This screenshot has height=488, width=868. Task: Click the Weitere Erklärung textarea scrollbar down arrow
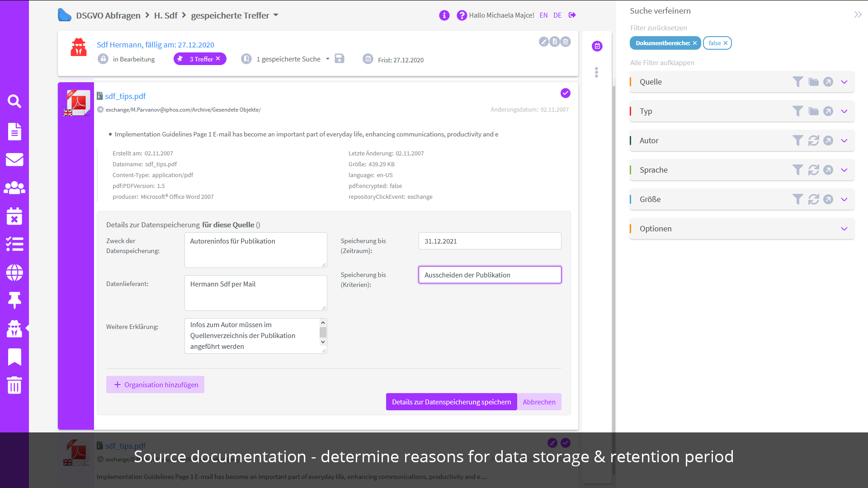[x=323, y=342]
